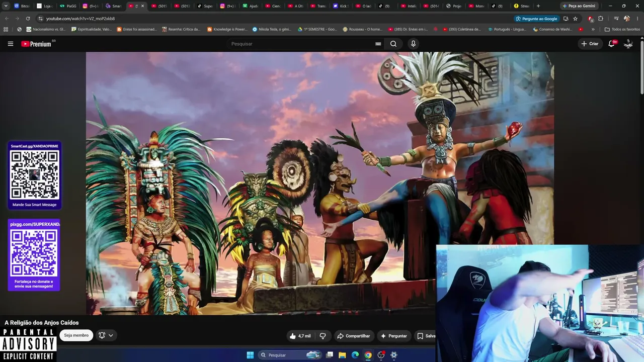This screenshot has height=362, width=644.
Task: Click the Seja membro button
Action: tap(76, 335)
